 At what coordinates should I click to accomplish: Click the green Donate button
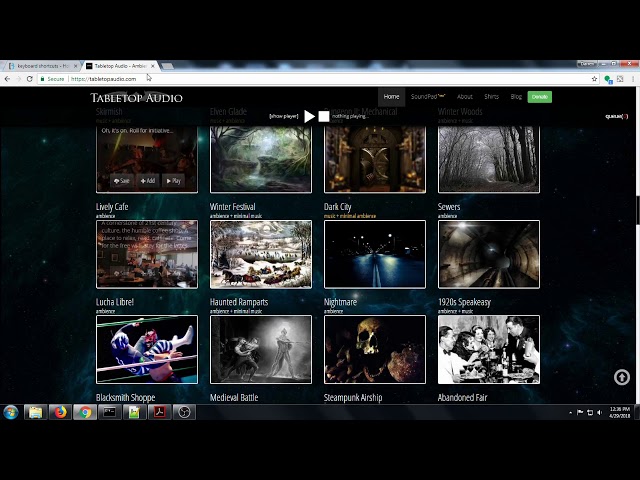[x=540, y=97]
